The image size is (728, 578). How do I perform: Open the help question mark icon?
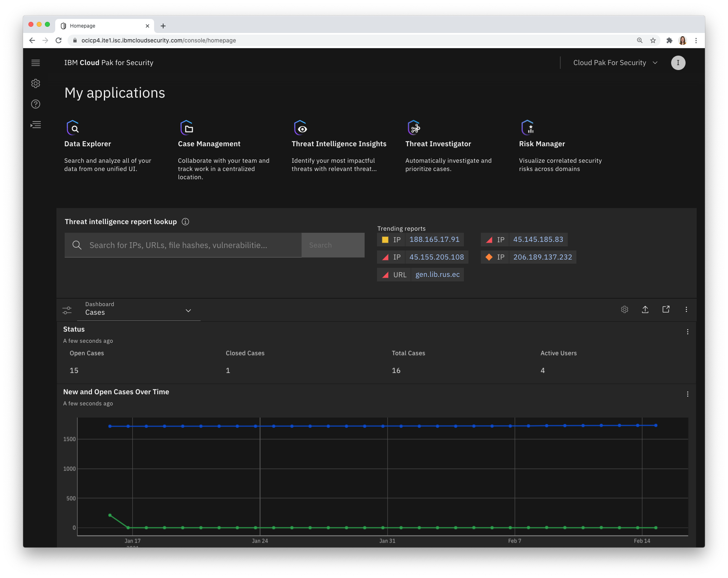tap(36, 104)
